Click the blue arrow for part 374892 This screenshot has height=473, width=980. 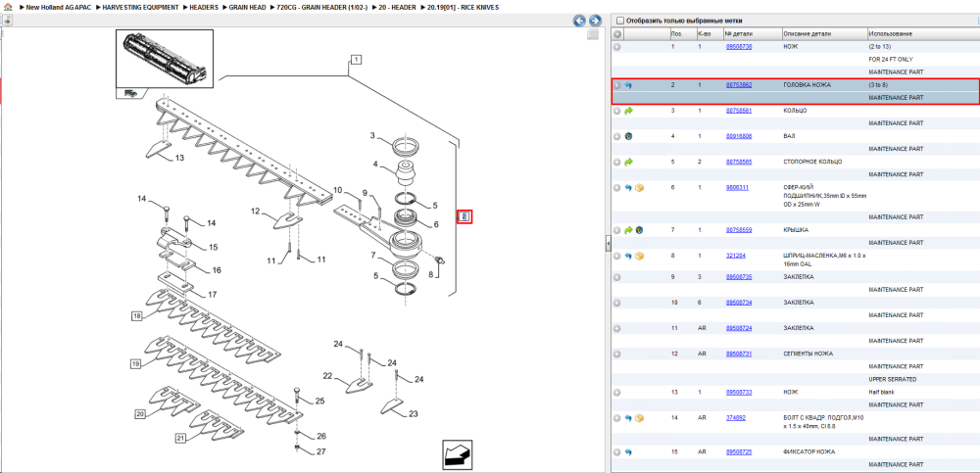(x=628, y=418)
